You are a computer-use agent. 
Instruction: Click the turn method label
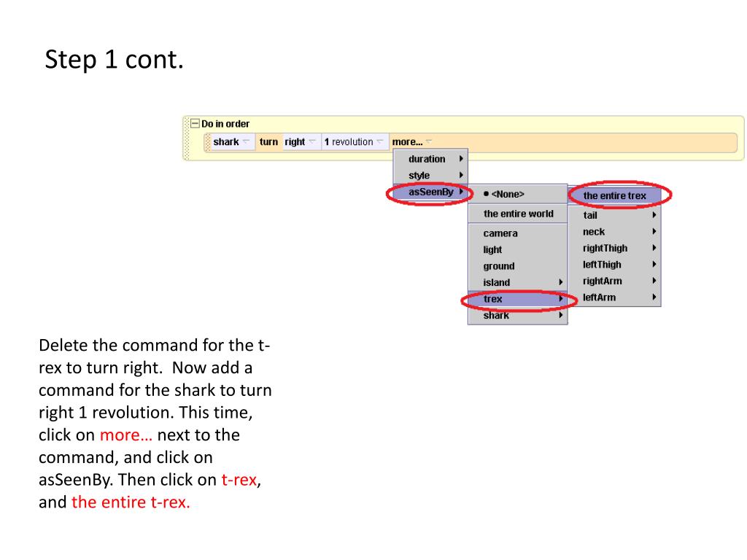point(268,142)
